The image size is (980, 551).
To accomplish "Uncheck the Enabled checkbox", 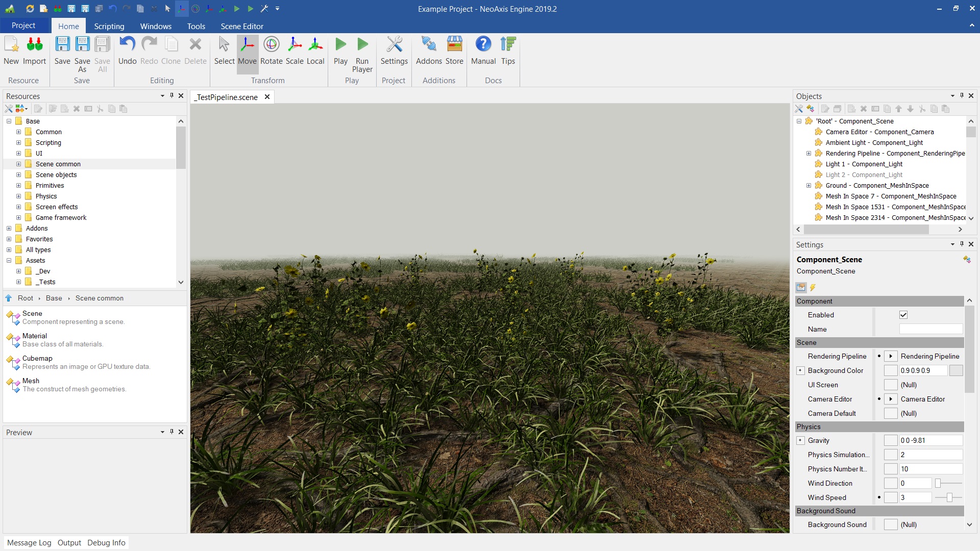I will click(903, 315).
